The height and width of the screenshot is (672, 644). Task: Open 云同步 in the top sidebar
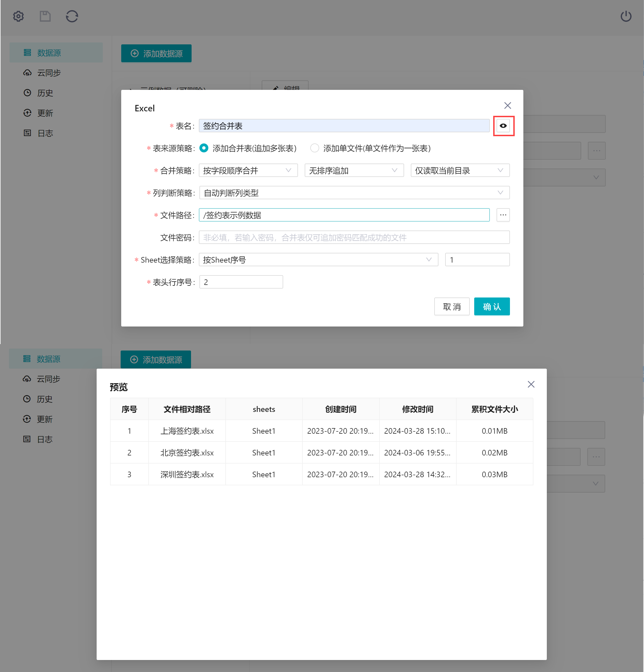pos(49,73)
